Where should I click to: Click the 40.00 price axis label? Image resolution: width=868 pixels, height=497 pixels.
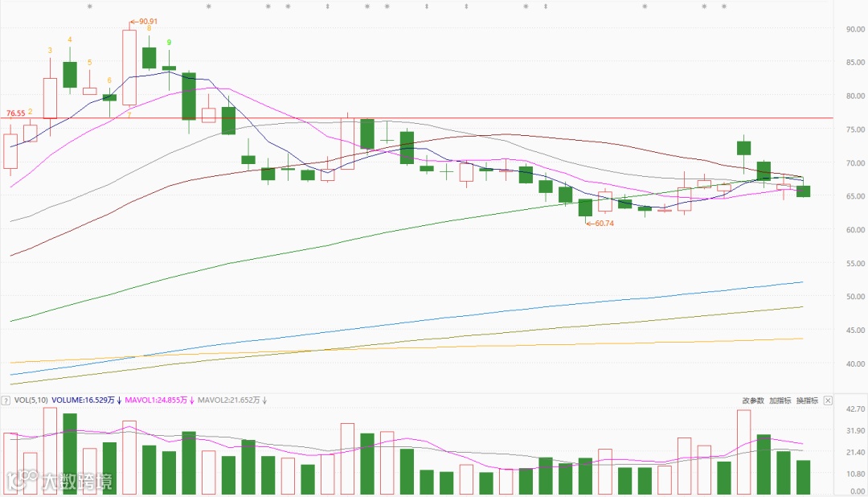(x=855, y=364)
